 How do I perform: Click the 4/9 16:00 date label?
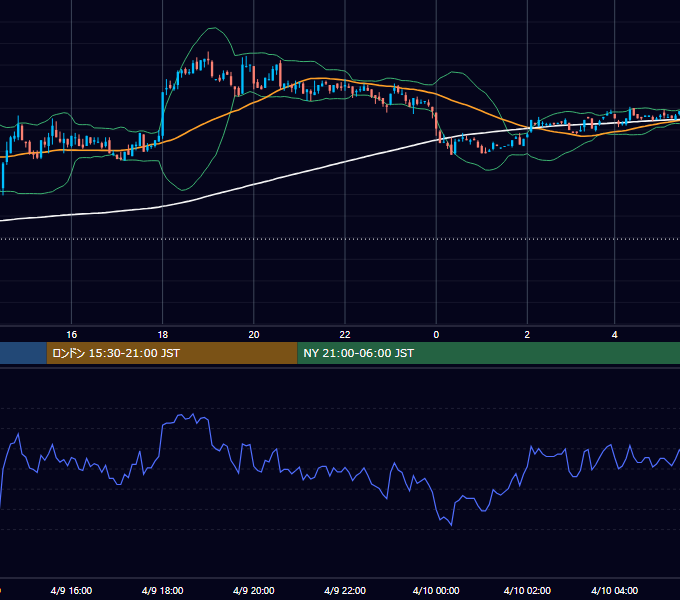(x=71, y=590)
